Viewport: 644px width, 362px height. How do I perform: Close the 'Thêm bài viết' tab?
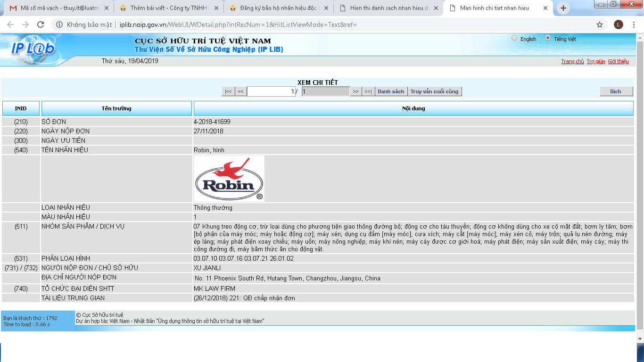(215, 8)
